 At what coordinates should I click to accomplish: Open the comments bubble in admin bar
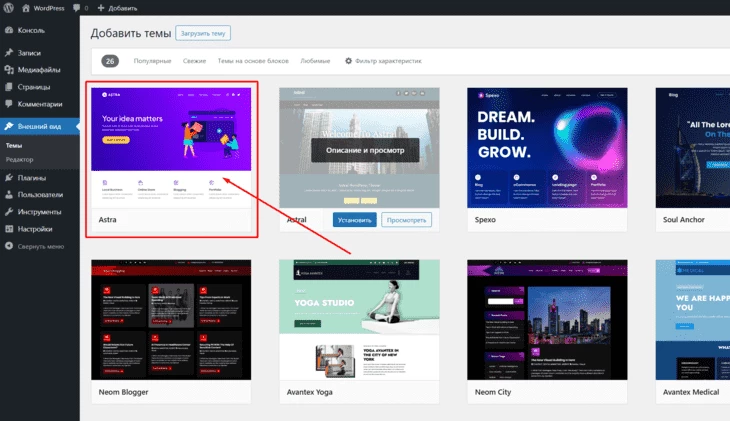coord(77,8)
